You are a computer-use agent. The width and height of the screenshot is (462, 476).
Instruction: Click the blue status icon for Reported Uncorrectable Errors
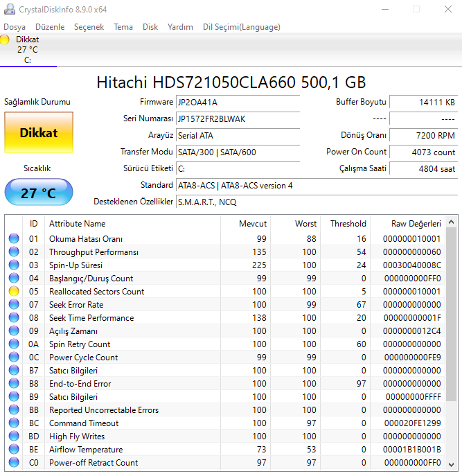(x=14, y=409)
